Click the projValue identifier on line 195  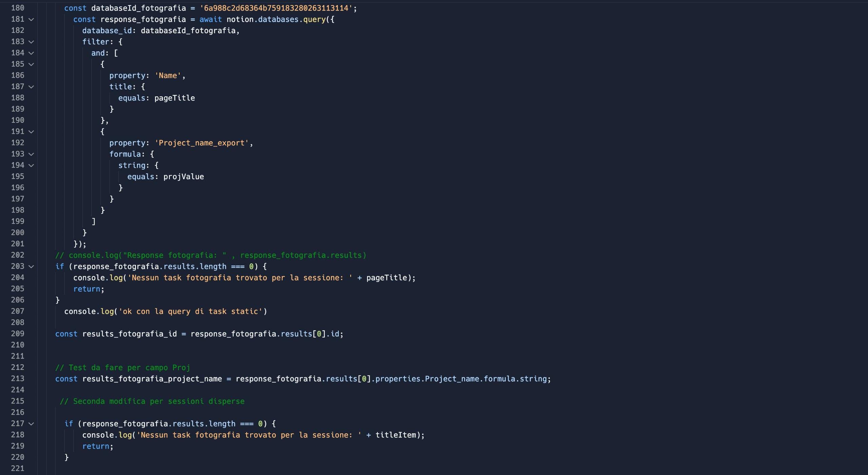pyautogui.click(x=183, y=176)
